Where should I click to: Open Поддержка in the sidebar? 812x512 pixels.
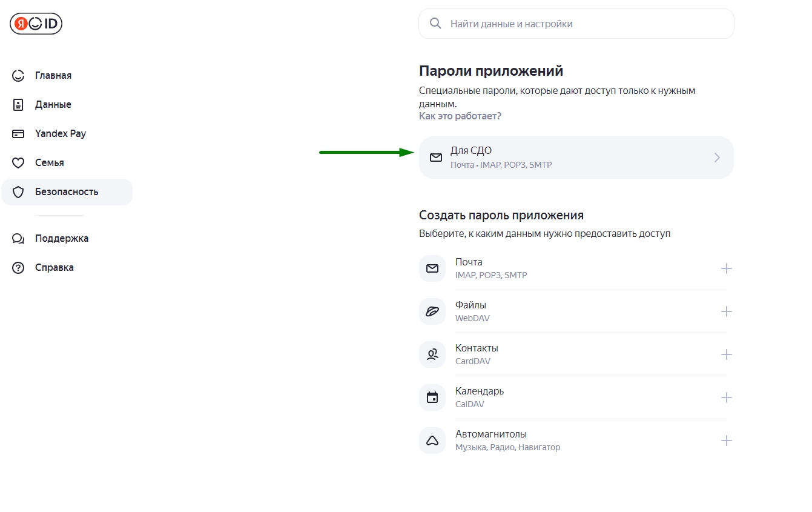click(x=67, y=239)
